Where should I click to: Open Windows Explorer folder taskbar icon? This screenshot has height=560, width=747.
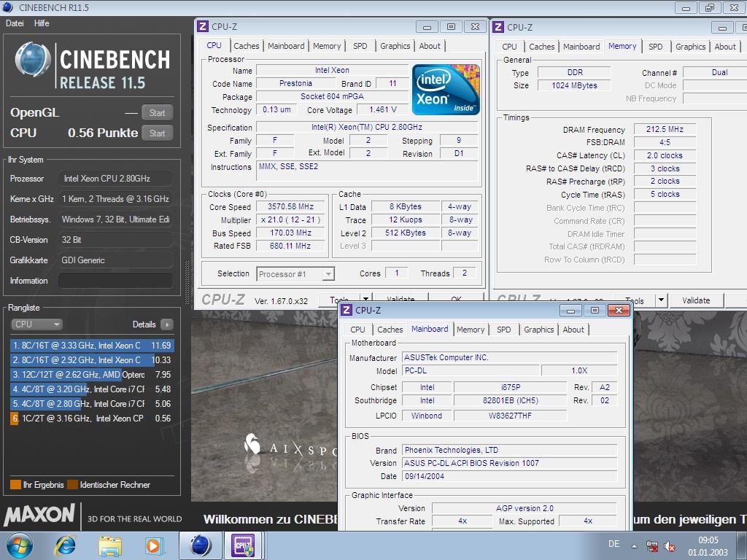click(110, 545)
